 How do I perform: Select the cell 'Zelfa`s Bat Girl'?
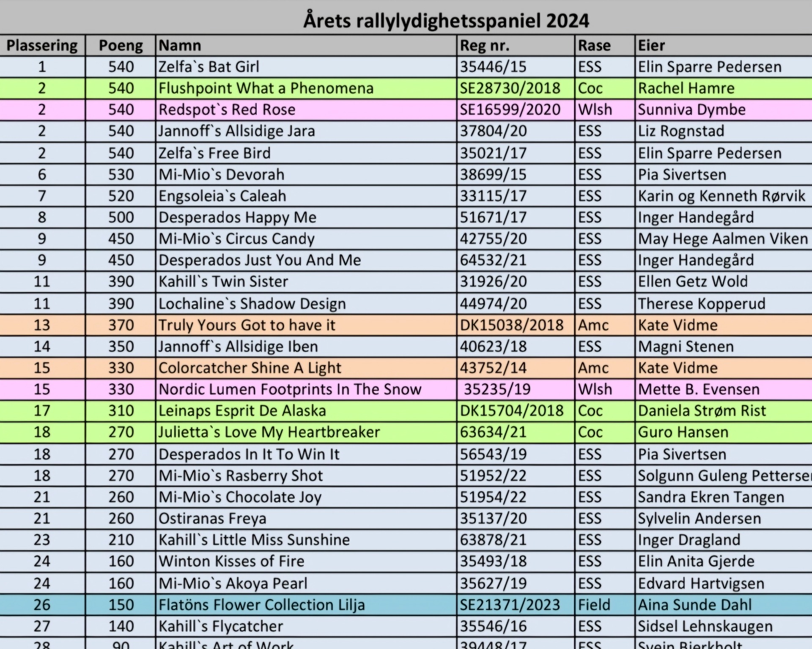click(209, 67)
